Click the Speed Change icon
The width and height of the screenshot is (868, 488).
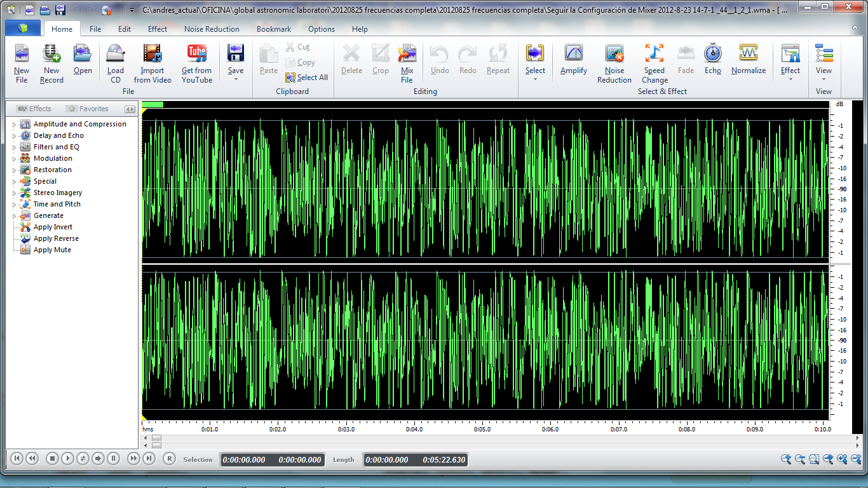tap(654, 54)
